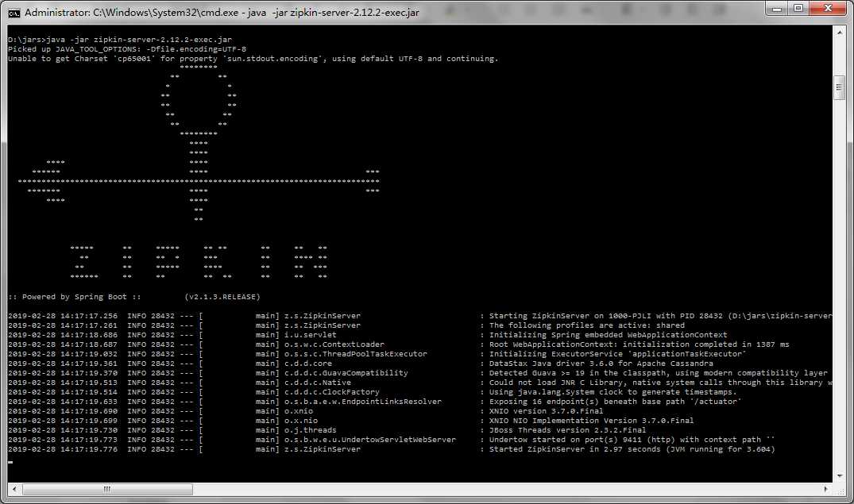Click the 'Picked up JAVA_TOOL_OPTIONS' line

tap(127, 49)
